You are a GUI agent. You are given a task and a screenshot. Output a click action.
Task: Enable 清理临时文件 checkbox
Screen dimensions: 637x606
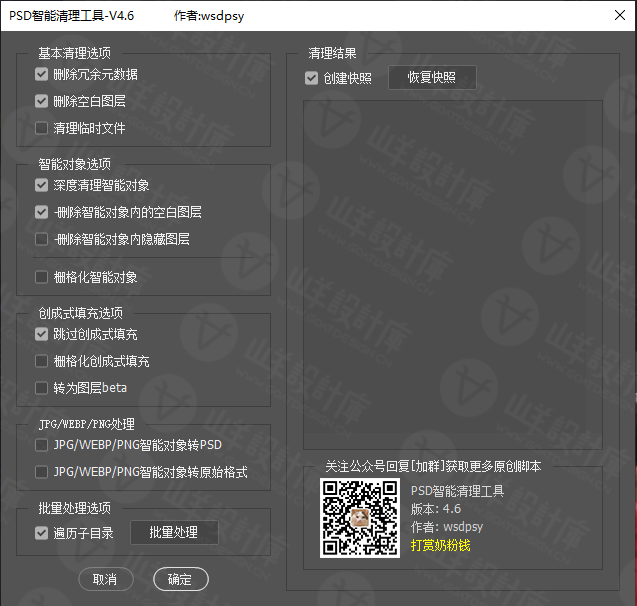point(41,128)
